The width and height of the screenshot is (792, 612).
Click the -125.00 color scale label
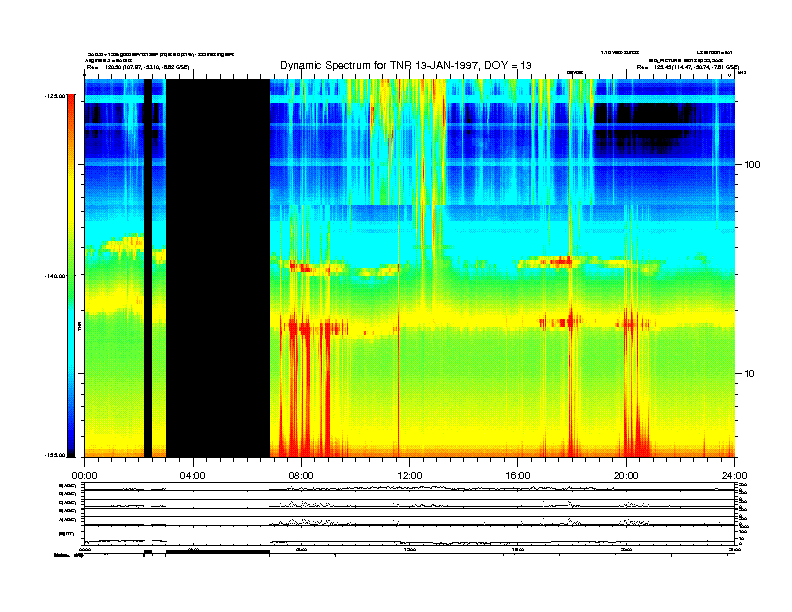55,95
